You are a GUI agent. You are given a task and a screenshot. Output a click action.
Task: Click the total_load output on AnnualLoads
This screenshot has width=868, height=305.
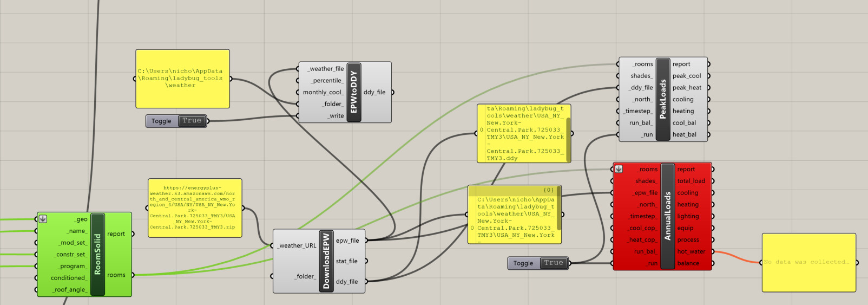click(691, 181)
